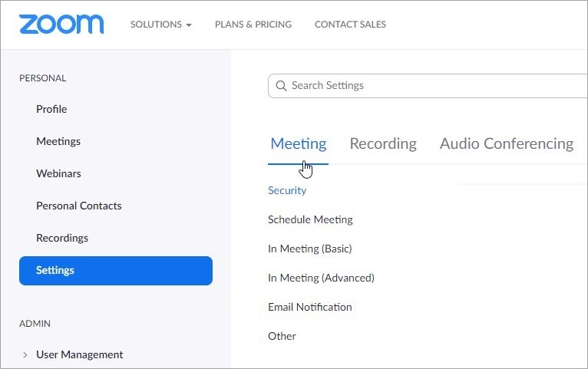This screenshot has width=588, height=369.
Task: Open Meetings in the sidebar
Action: point(58,141)
